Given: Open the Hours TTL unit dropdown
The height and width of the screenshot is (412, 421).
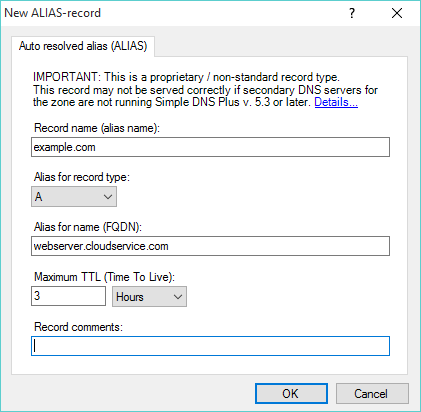Looking at the screenshot, I should tap(149, 296).
